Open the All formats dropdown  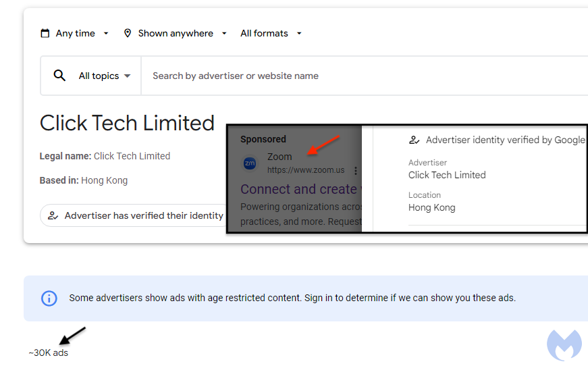pyautogui.click(x=271, y=33)
